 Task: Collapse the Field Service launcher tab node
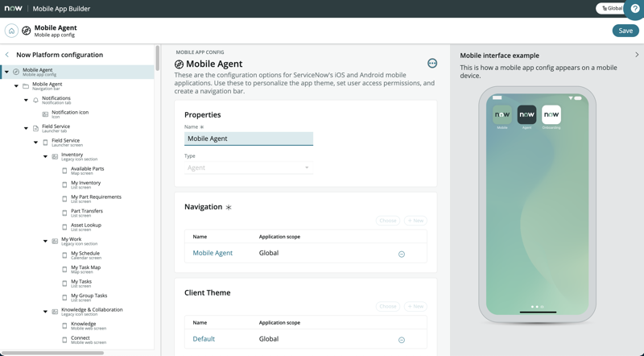26,128
